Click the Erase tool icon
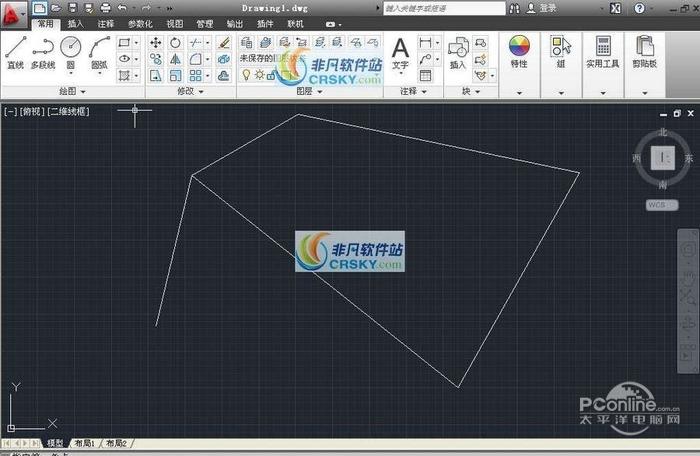 pos(224,42)
